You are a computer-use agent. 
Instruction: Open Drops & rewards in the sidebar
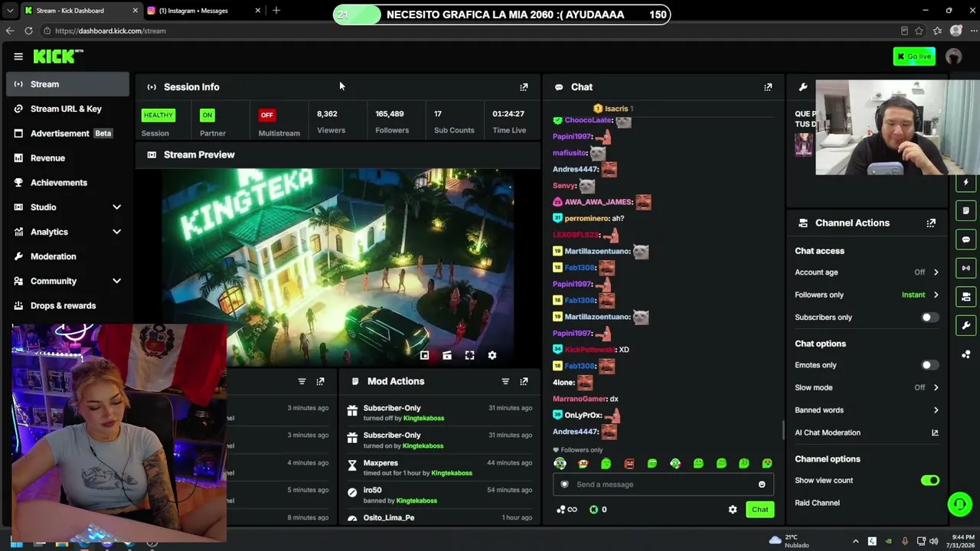67,305
